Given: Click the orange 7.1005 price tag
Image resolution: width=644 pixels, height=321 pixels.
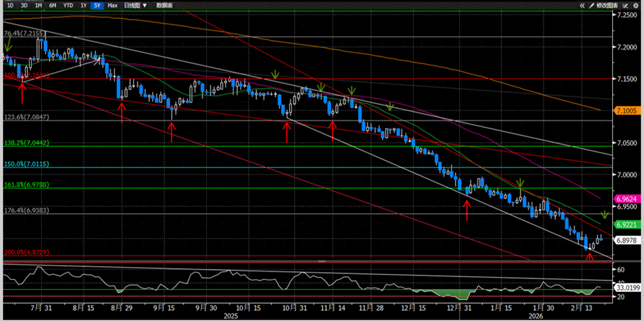Looking at the screenshot, I should 627,111.
